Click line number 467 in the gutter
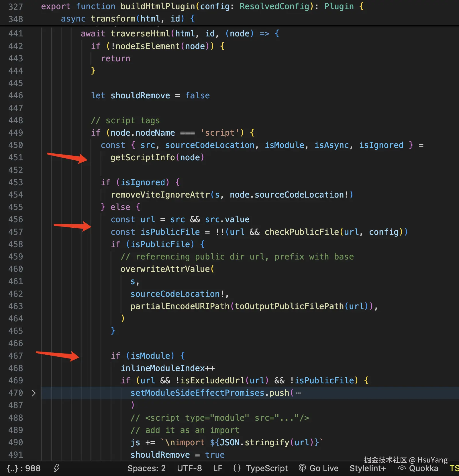Image resolution: width=459 pixels, height=476 pixels. 16,356
